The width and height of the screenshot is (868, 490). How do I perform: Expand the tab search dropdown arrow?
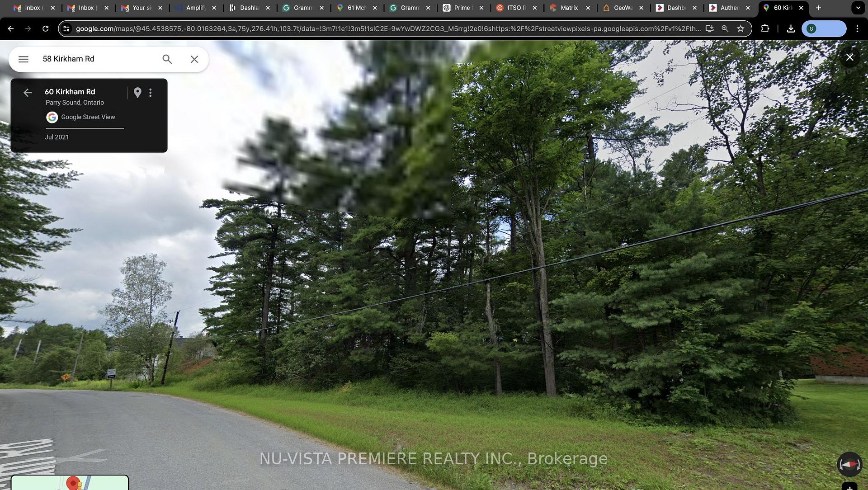pyautogui.click(x=858, y=8)
